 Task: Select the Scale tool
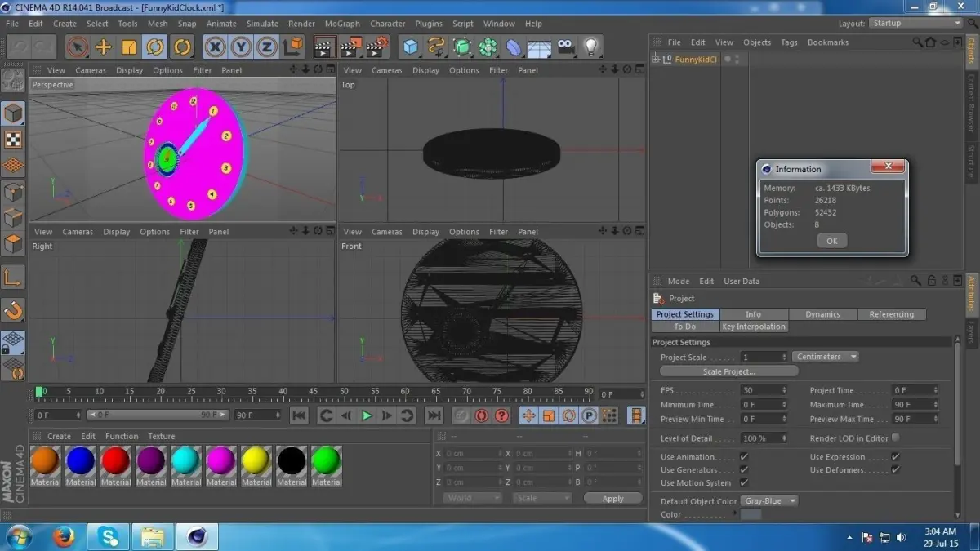(x=129, y=47)
